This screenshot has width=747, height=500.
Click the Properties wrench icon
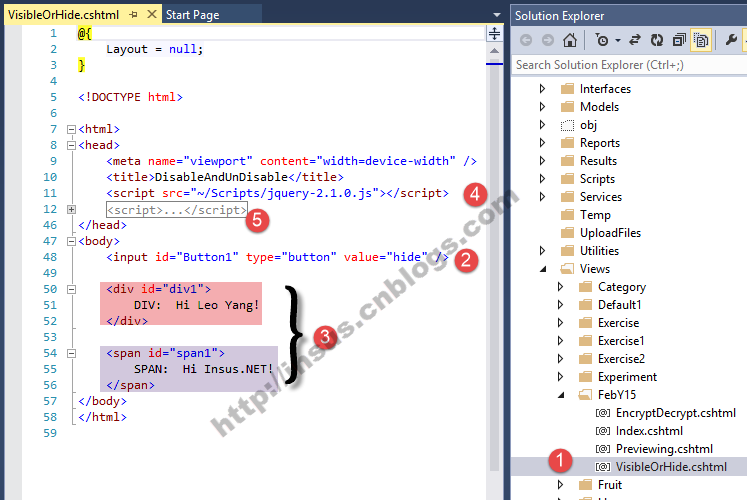point(731,40)
